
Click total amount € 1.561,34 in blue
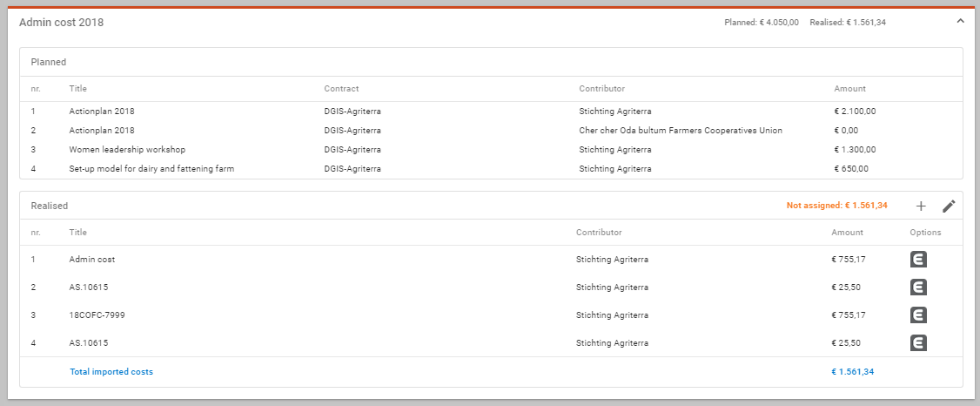point(853,372)
